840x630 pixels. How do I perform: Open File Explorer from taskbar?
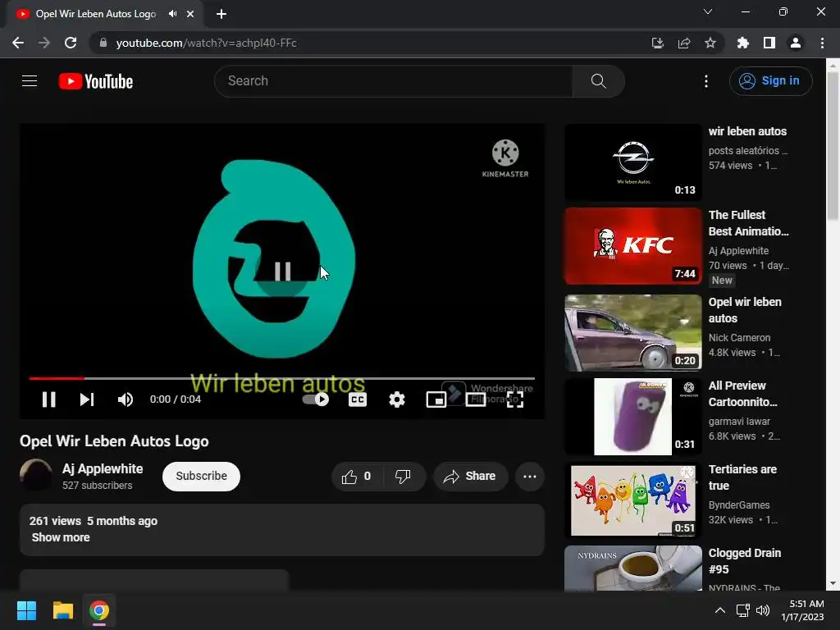click(62, 610)
